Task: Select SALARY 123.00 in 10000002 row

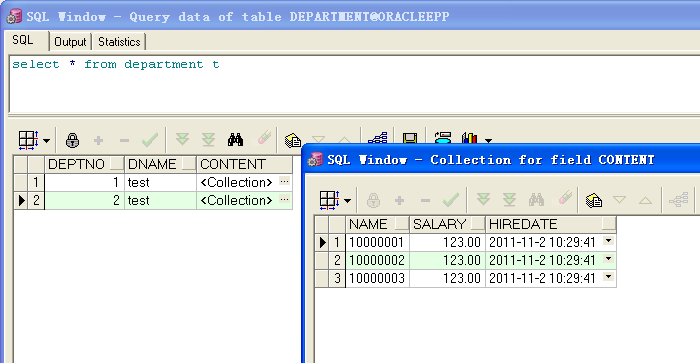Action: (x=448, y=260)
